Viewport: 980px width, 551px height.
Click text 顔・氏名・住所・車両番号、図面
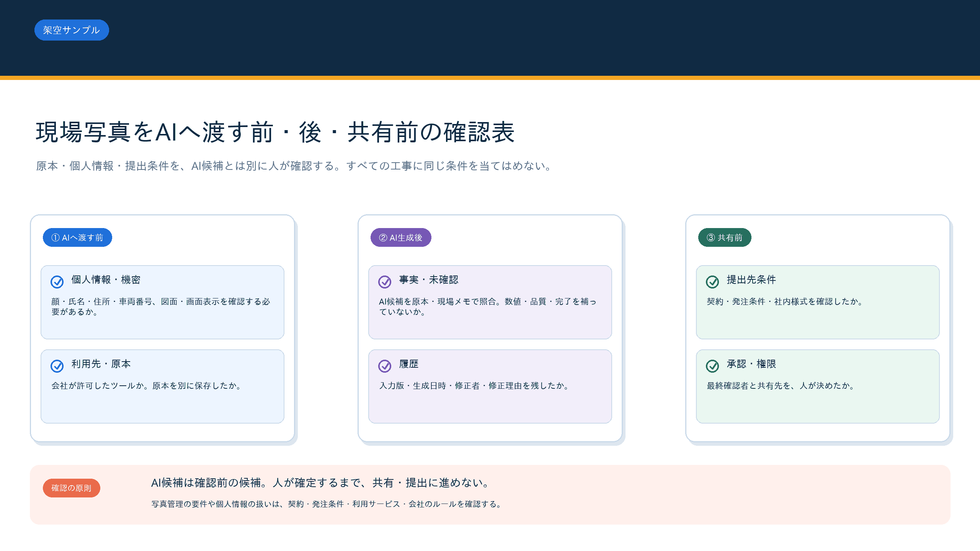click(x=161, y=306)
